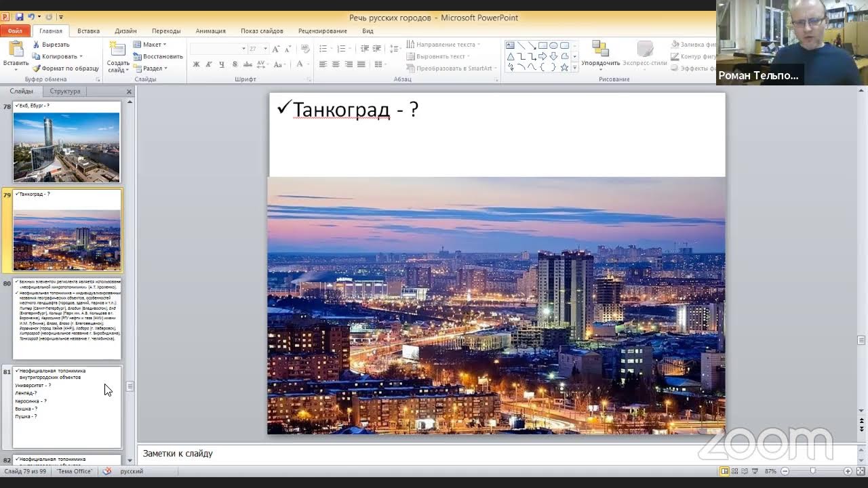This screenshot has height=488, width=868.
Task: Pick the right arrow shape
Action: click(x=542, y=56)
